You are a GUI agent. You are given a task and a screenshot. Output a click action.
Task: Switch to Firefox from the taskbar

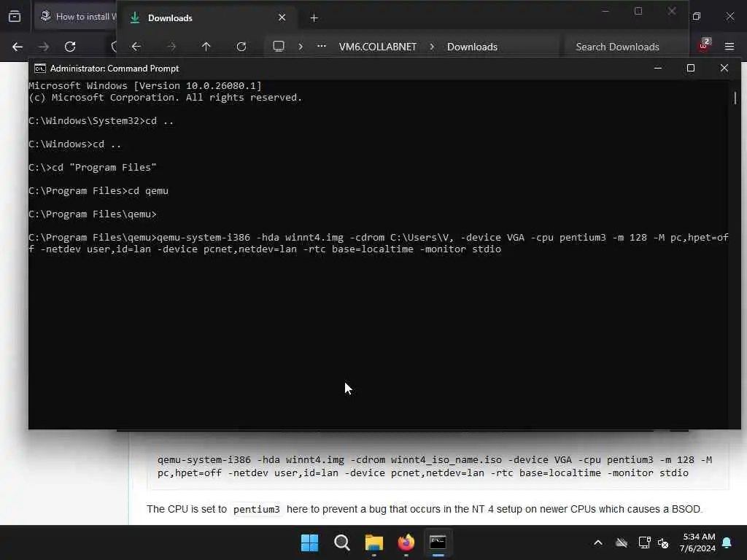[x=406, y=542]
